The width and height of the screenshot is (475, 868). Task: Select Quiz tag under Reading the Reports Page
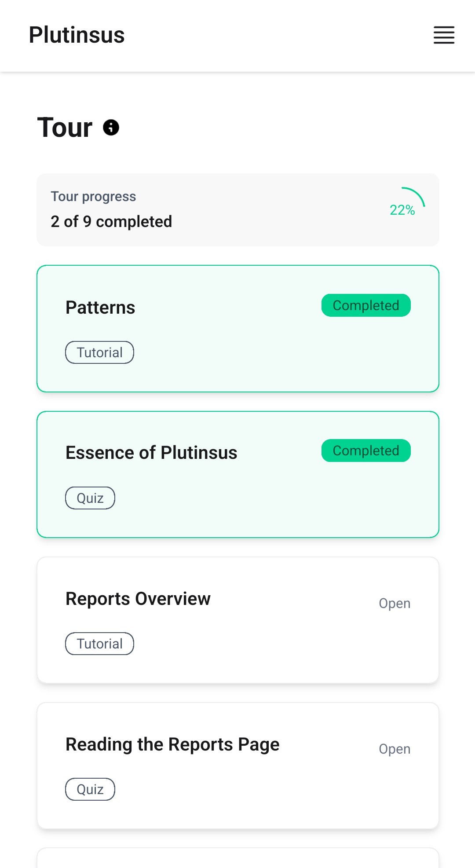pyautogui.click(x=90, y=789)
